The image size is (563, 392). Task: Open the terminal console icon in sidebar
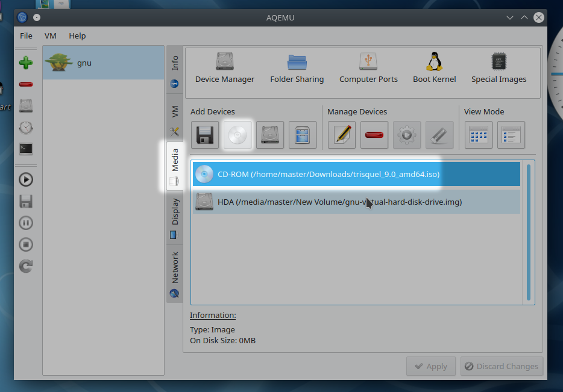tap(26, 149)
